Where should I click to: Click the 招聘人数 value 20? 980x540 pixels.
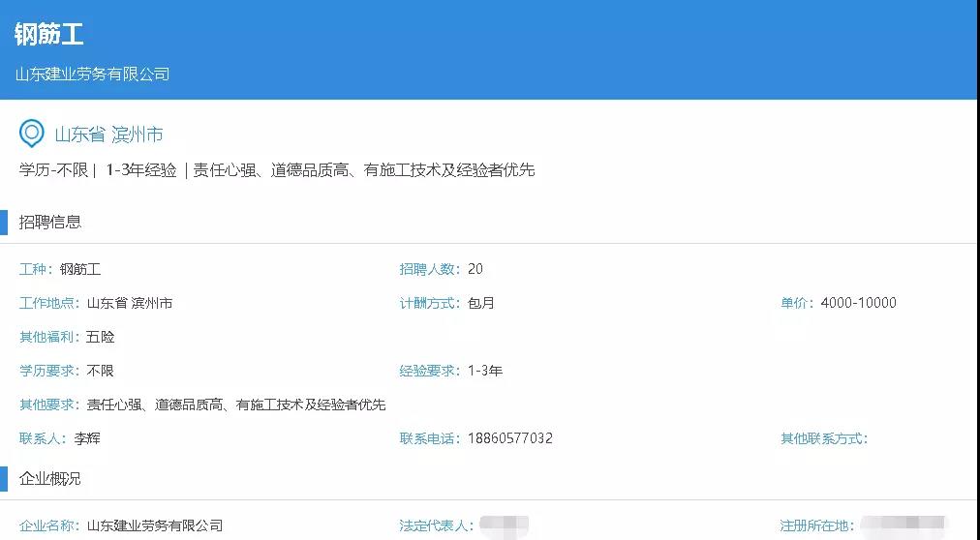pos(475,269)
